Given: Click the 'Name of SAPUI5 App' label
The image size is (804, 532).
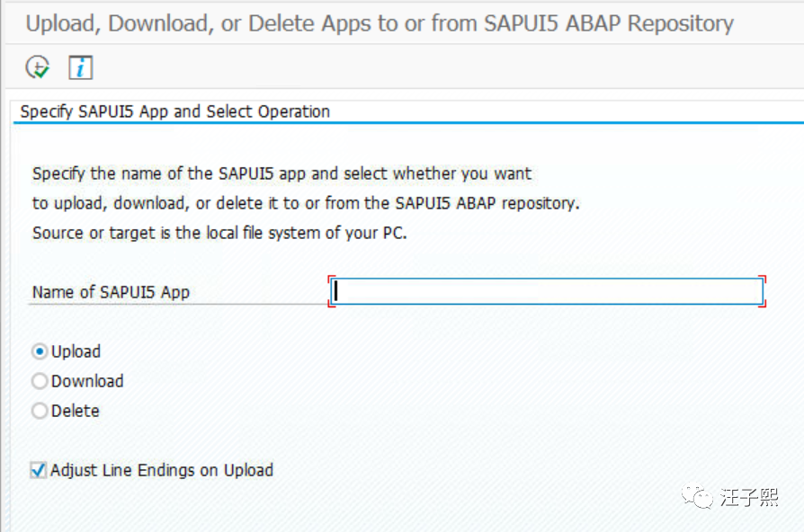Looking at the screenshot, I should (x=111, y=292).
